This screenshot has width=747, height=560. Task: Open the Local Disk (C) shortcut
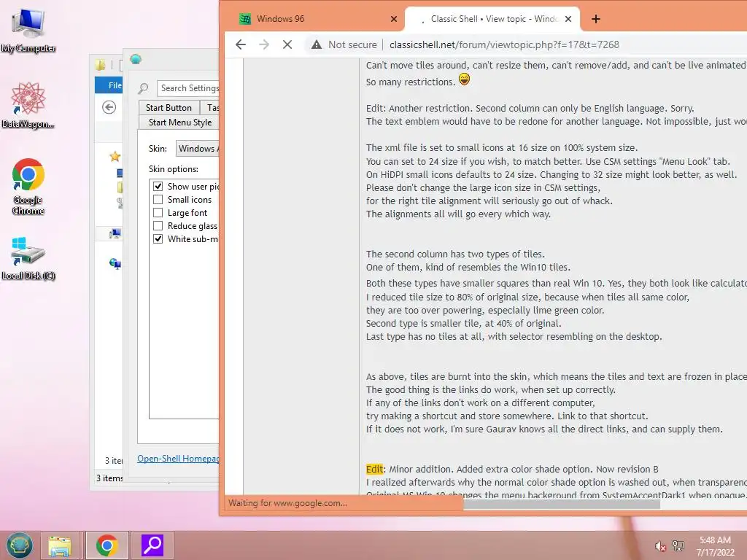click(28, 258)
